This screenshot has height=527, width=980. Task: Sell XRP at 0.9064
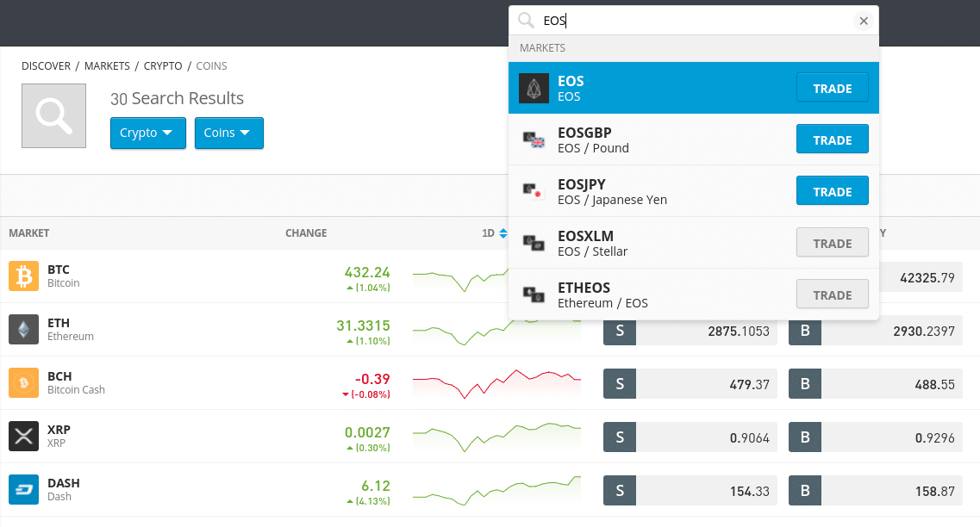coord(690,437)
